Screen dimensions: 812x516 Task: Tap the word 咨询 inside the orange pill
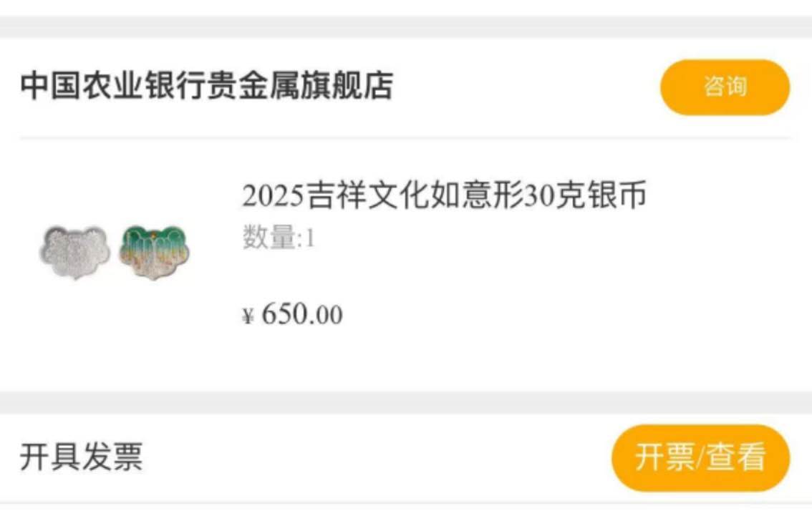coord(725,87)
